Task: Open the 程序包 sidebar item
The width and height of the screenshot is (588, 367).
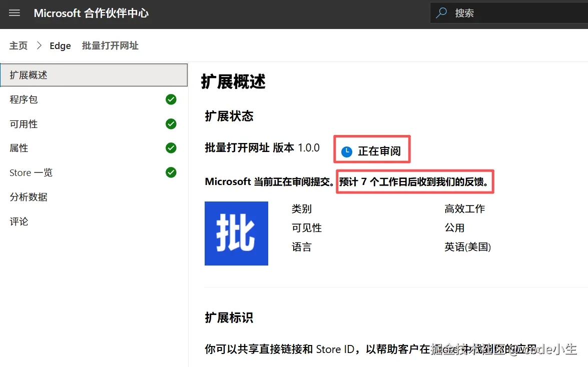Action: pyautogui.click(x=94, y=99)
